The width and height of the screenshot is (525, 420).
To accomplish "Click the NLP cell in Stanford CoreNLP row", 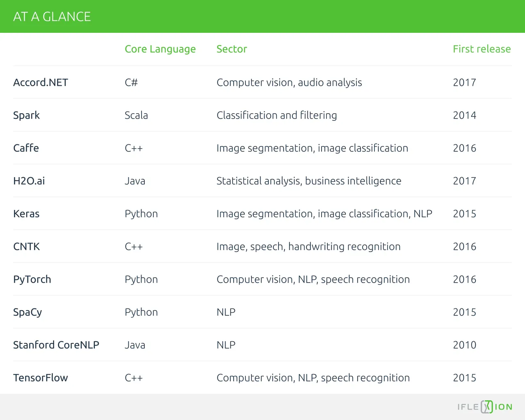I will (226, 345).
